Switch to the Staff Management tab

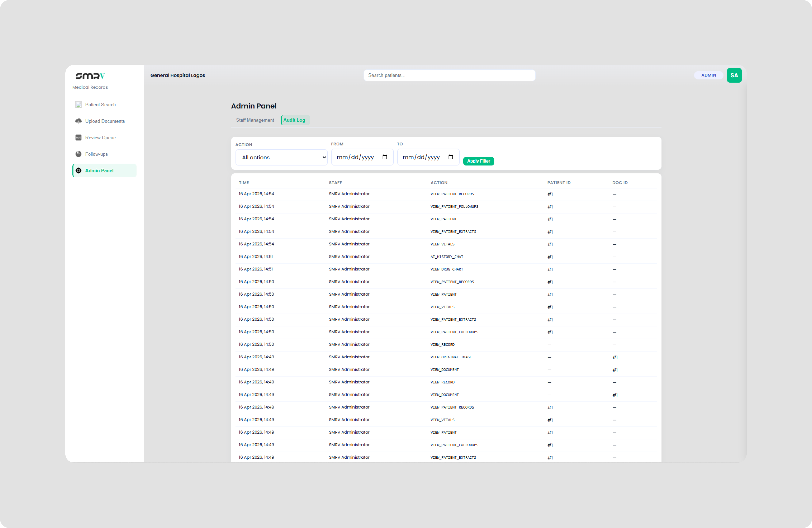tap(255, 120)
